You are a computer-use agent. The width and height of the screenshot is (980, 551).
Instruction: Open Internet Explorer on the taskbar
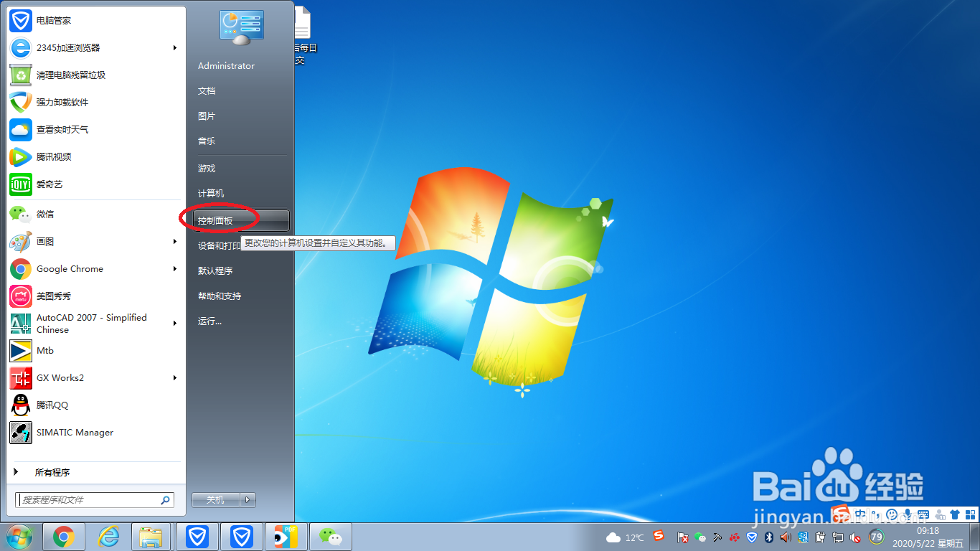click(108, 537)
